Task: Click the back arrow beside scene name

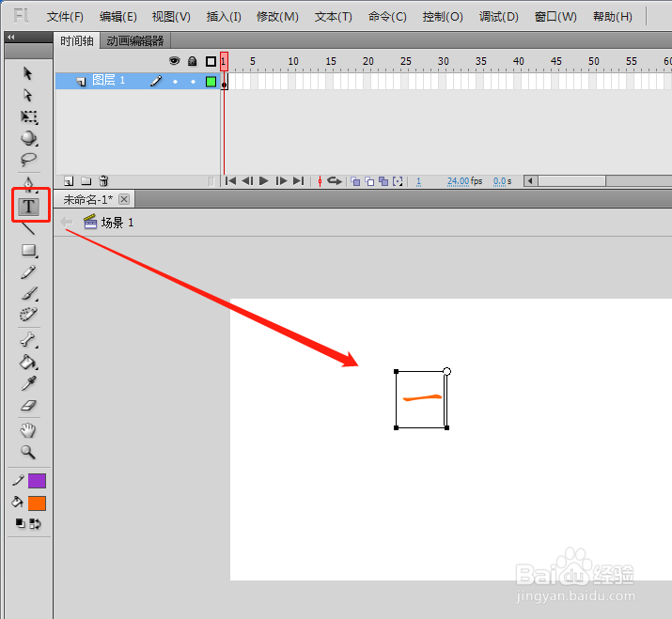Action: point(67,222)
